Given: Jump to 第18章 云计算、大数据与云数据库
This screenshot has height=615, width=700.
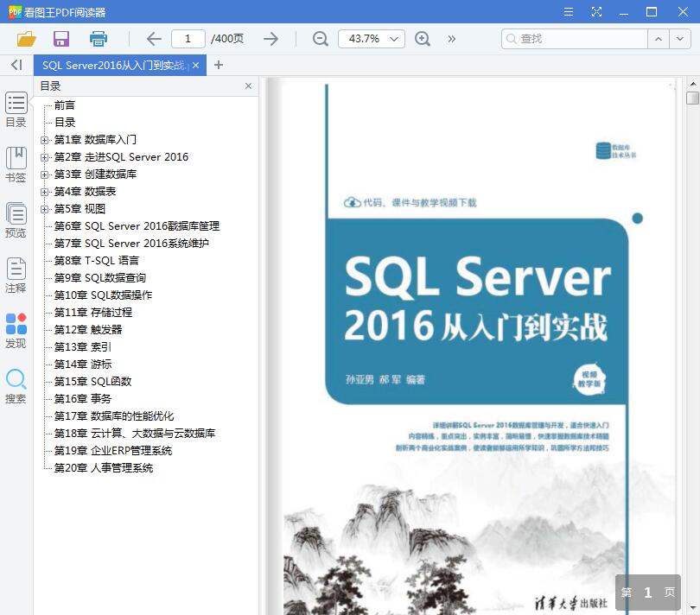Looking at the screenshot, I should click(135, 434).
